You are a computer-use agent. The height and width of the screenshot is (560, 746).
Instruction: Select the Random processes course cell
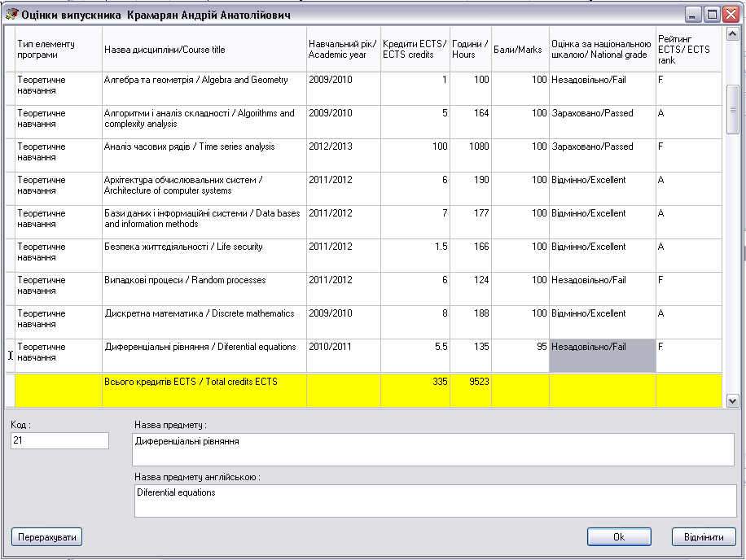pyautogui.click(x=204, y=289)
